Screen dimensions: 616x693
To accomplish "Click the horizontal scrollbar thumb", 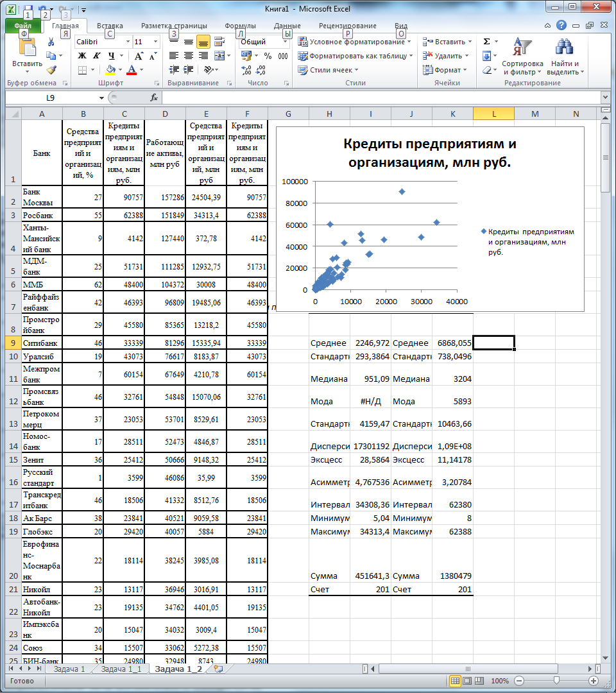I will click(x=468, y=669).
